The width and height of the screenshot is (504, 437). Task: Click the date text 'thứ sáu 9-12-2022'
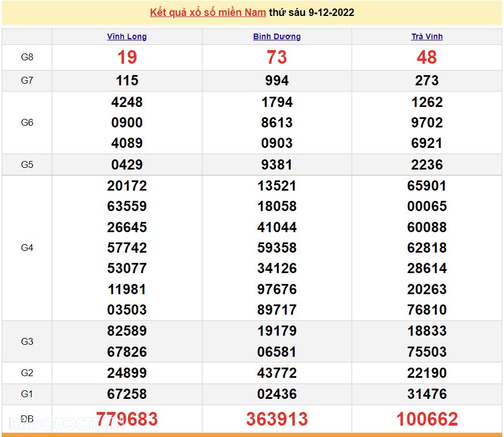(x=312, y=13)
